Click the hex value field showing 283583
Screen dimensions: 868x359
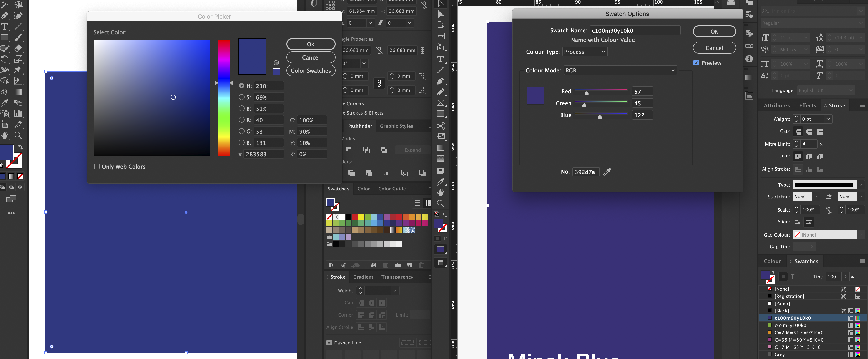pos(264,154)
